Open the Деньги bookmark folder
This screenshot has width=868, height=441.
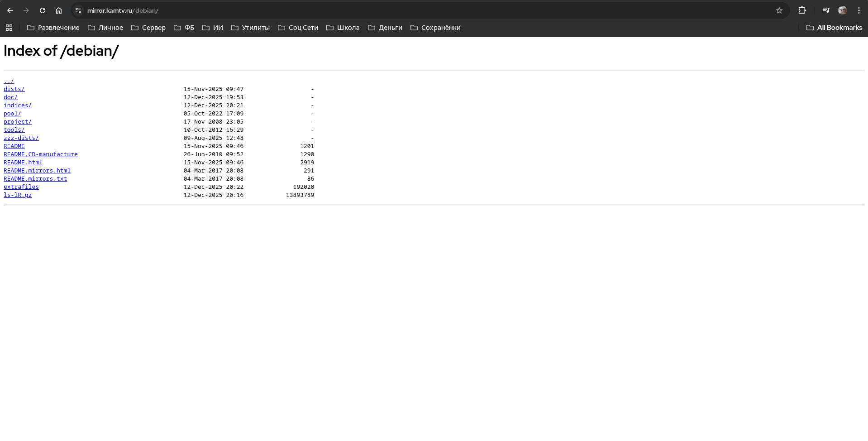[385, 28]
